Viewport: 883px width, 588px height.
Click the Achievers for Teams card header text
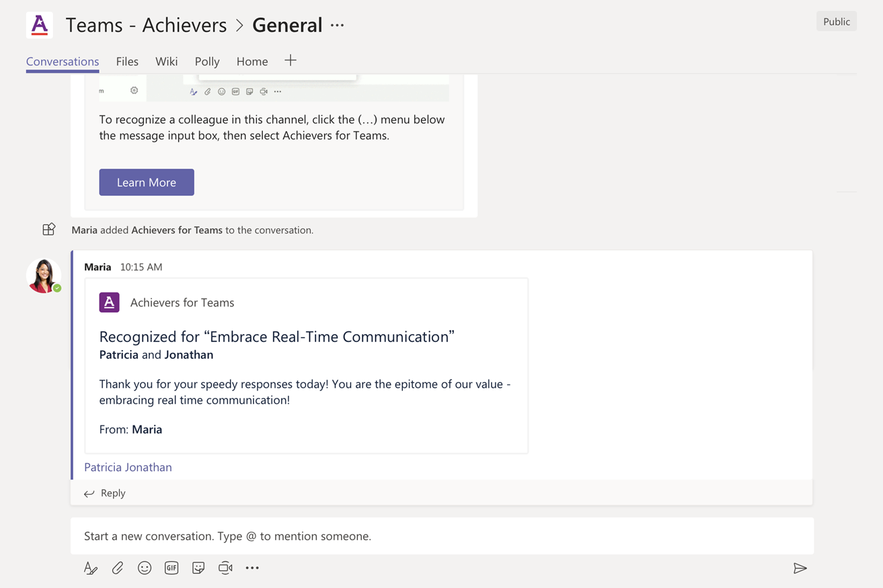182,302
